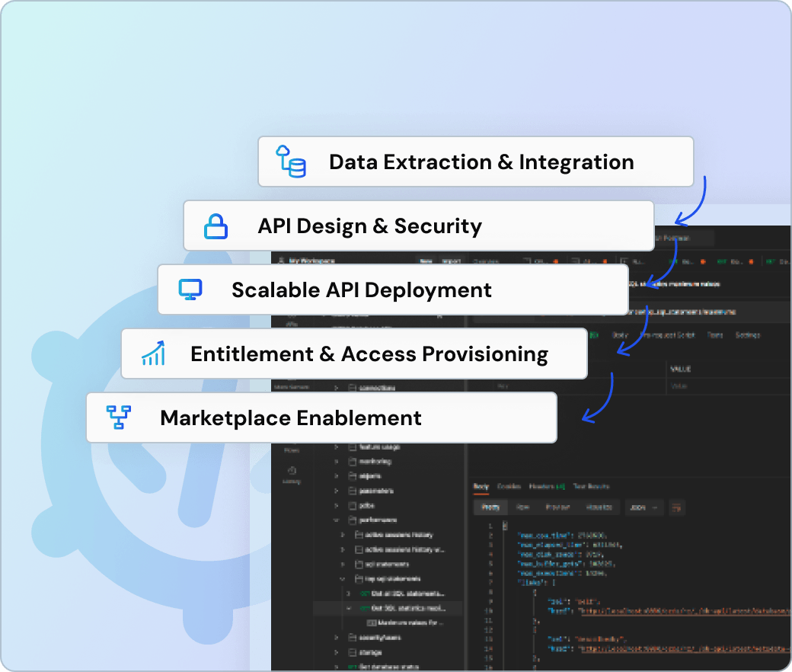Screen dimensions: 792x672
Task: Click the performance folder icon in collection tree
Action: (353, 520)
